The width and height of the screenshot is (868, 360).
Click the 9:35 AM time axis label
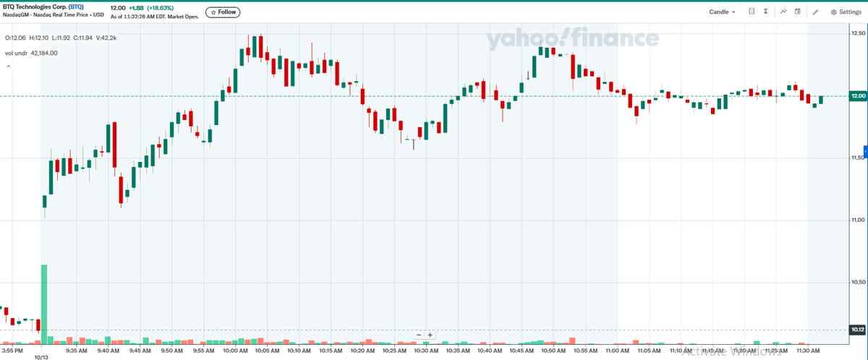(x=77, y=350)
